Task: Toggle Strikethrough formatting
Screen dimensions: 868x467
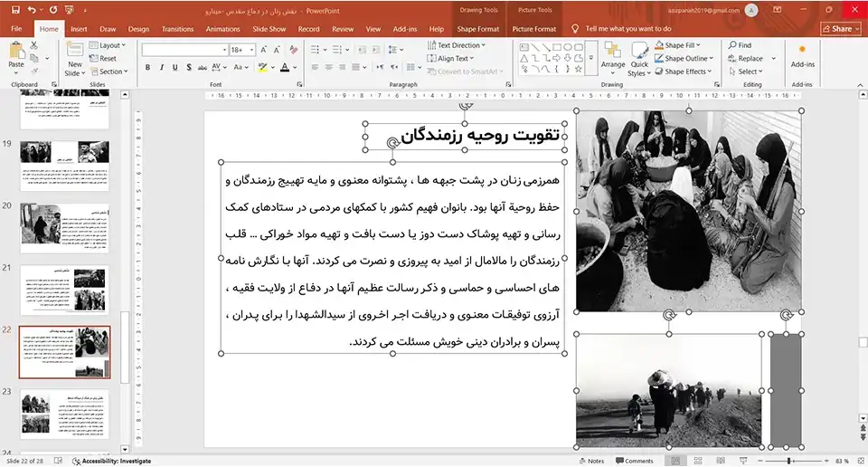Action: tap(202, 67)
